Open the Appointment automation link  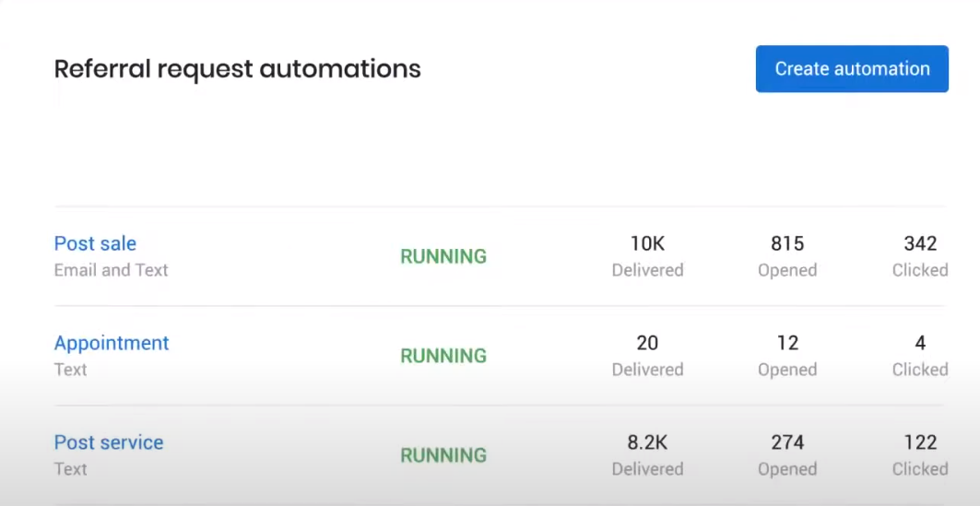pos(112,343)
